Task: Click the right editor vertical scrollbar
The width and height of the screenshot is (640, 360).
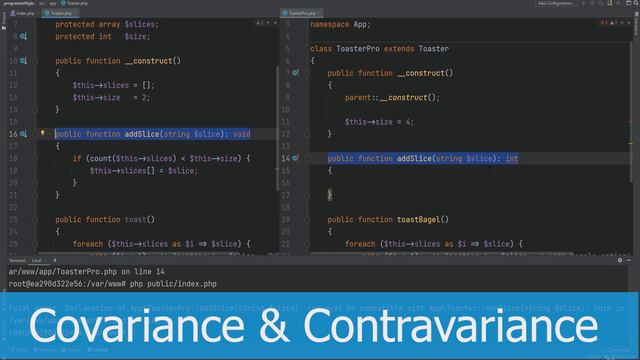Action: [631, 112]
